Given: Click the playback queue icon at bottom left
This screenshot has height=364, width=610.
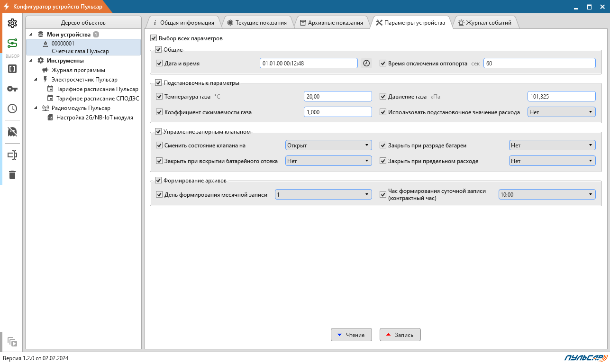Looking at the screenshot, I should (12, 341).
